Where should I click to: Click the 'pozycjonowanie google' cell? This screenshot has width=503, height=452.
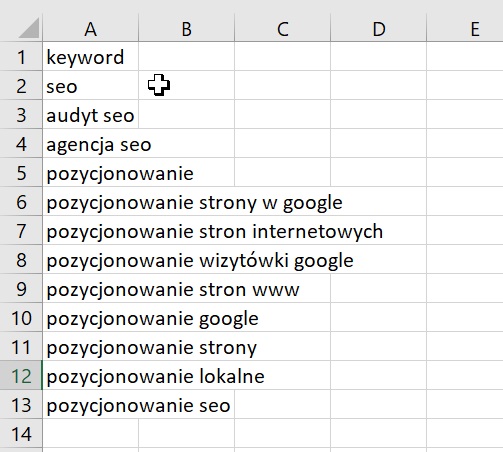tap(90, 317)
